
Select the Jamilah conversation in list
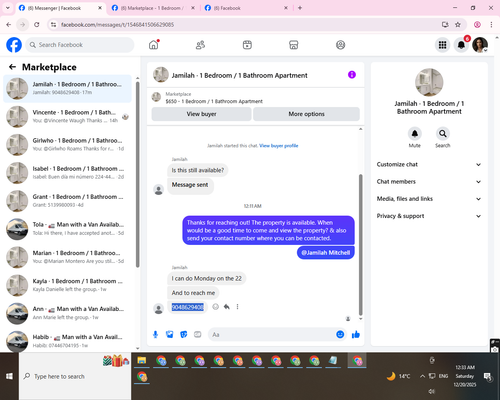tap(67, 89)
